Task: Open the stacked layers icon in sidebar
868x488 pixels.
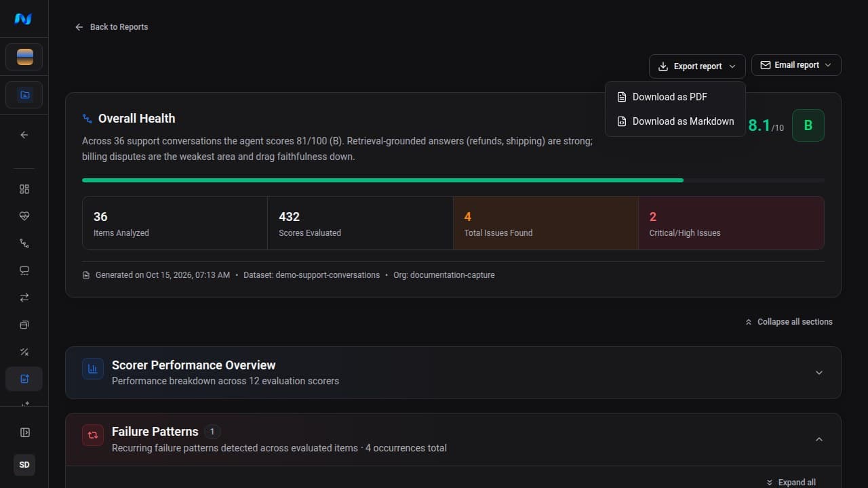Action: pyautogui.click(x=24, y=325)
